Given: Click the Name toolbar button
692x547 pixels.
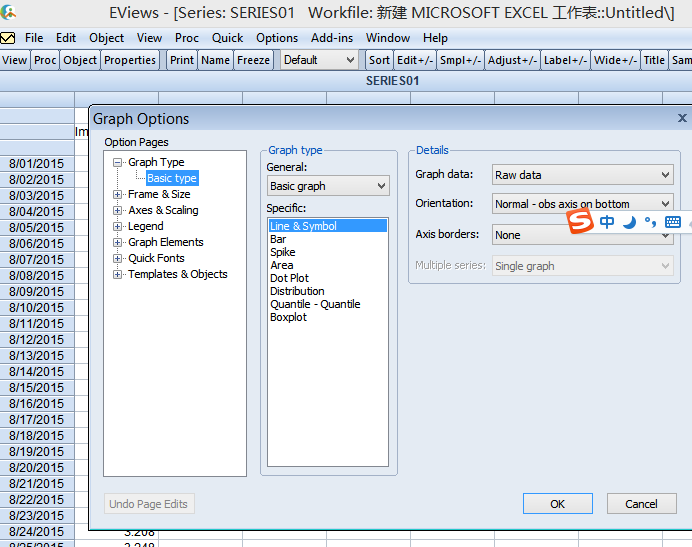Looking at the screenshot, I should click(x=215, y=60).
